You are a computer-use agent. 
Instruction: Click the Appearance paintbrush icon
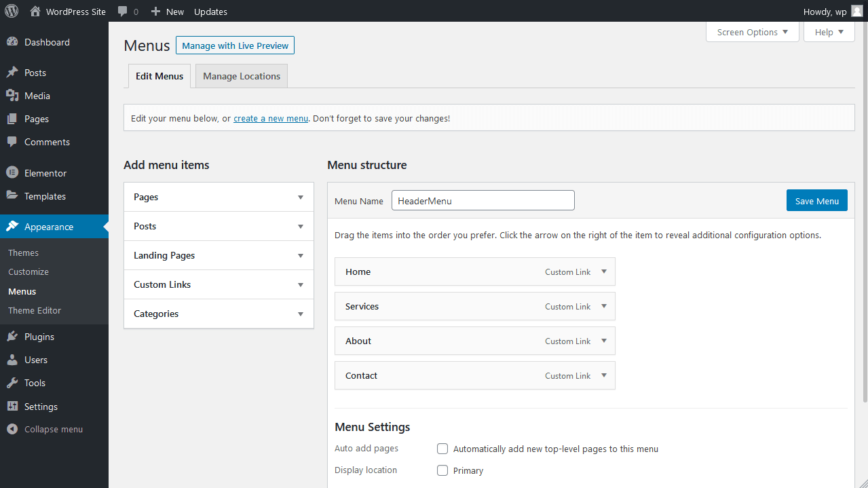[12, 227]
